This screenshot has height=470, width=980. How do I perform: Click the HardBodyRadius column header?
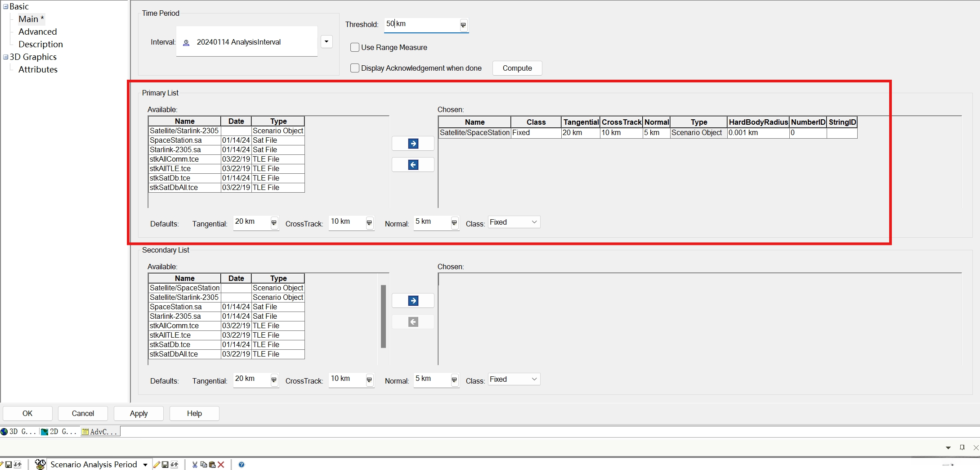(758, 122)
